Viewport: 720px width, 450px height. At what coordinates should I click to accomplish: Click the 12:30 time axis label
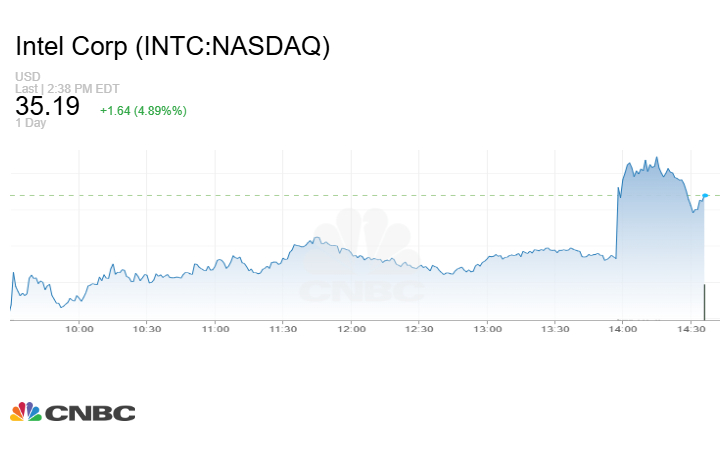[419, 328]
